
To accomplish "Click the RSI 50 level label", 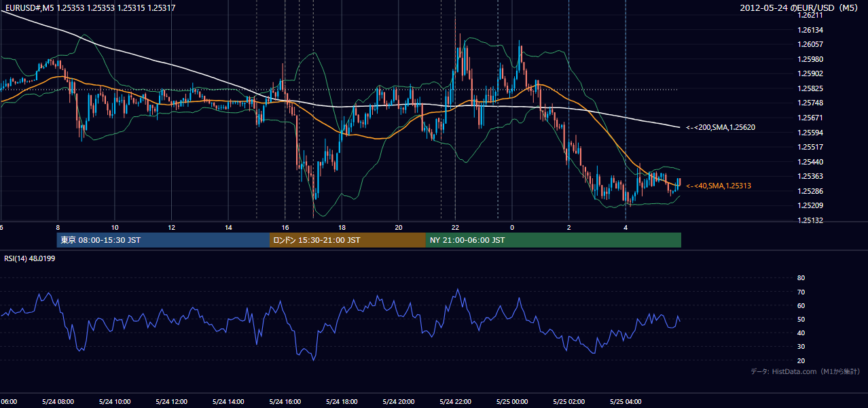I will [x=801, y=319].
